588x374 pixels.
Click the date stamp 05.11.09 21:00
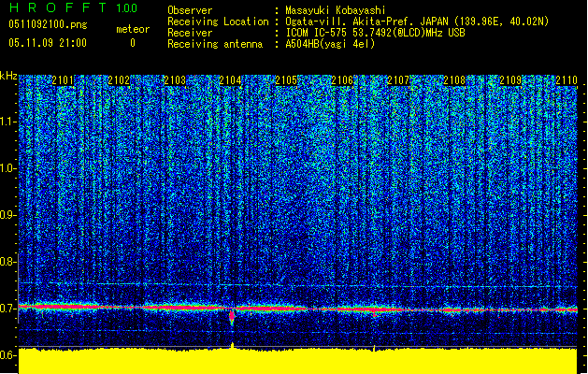coord(48,43)
